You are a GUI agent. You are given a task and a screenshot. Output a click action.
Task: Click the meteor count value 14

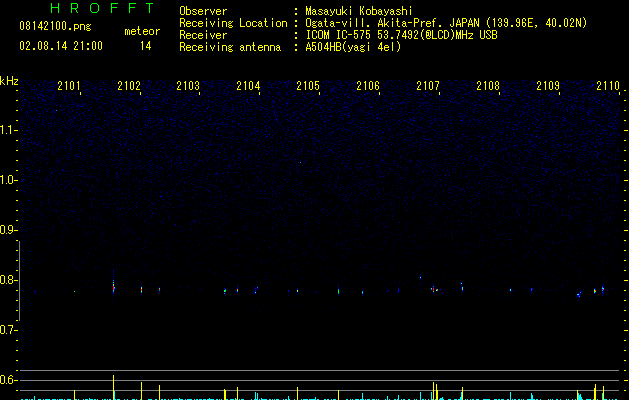point(145,46)
